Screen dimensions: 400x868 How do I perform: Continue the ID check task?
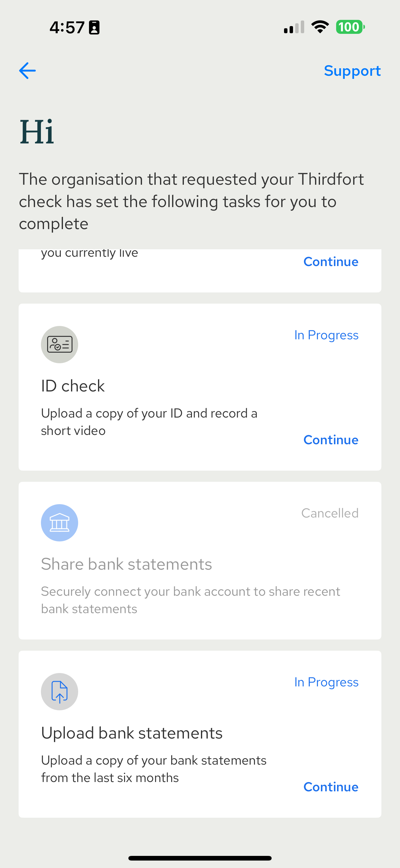(331, 440)
